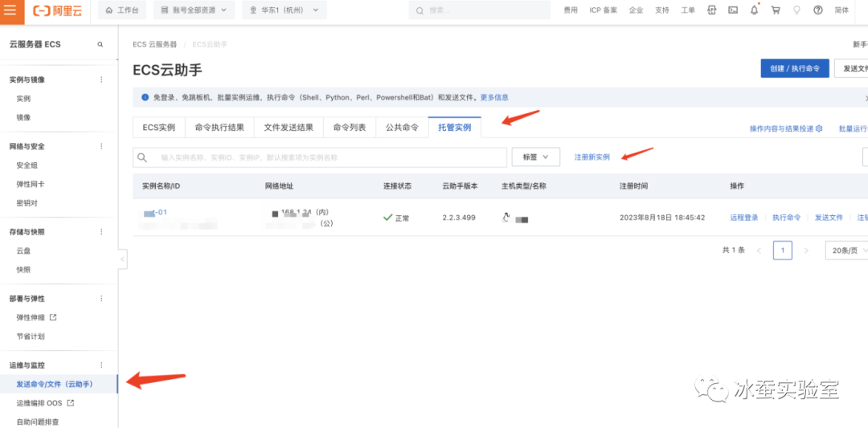The height and width of the screenshot is (428, 868).
Task: Go to 镜像 in sidebar
Action: (x=23, y=117)
